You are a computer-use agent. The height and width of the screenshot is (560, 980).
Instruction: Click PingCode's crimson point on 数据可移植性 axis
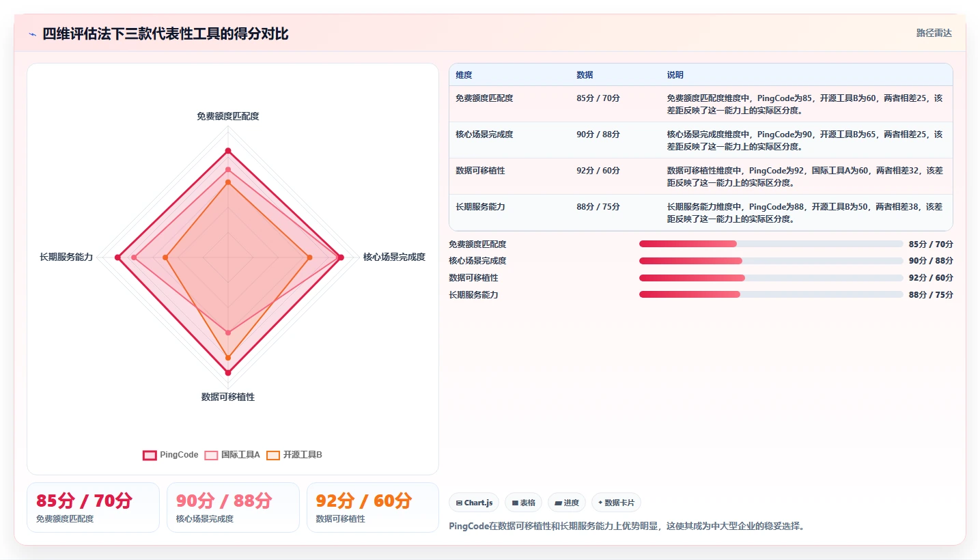[228, 372]
